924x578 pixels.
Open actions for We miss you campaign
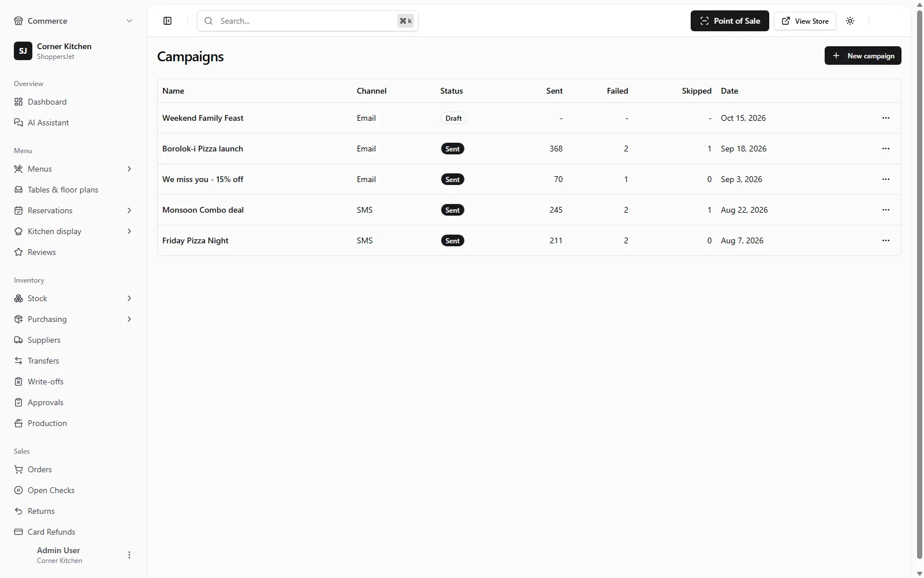pos(886,179)
